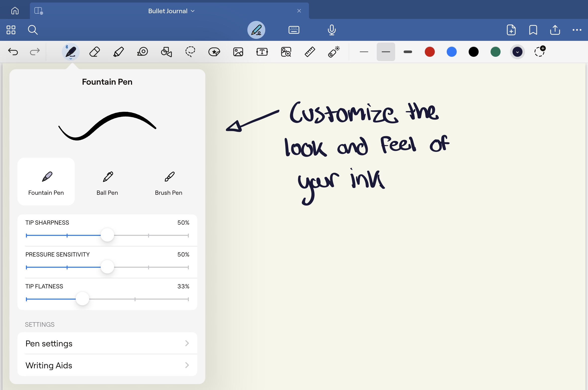Switch to keyboard typing mode

tap(294, 30)
